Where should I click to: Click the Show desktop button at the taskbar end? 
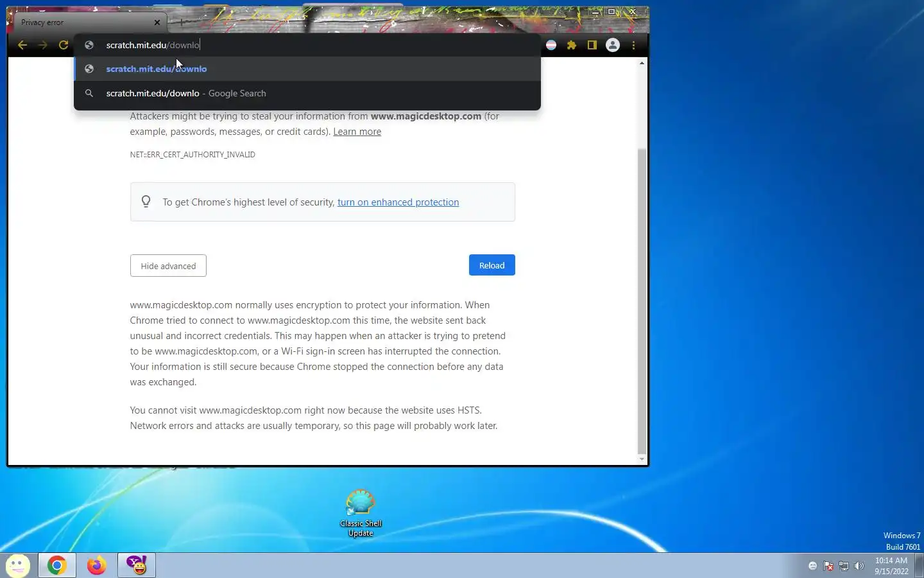(920, 566)
